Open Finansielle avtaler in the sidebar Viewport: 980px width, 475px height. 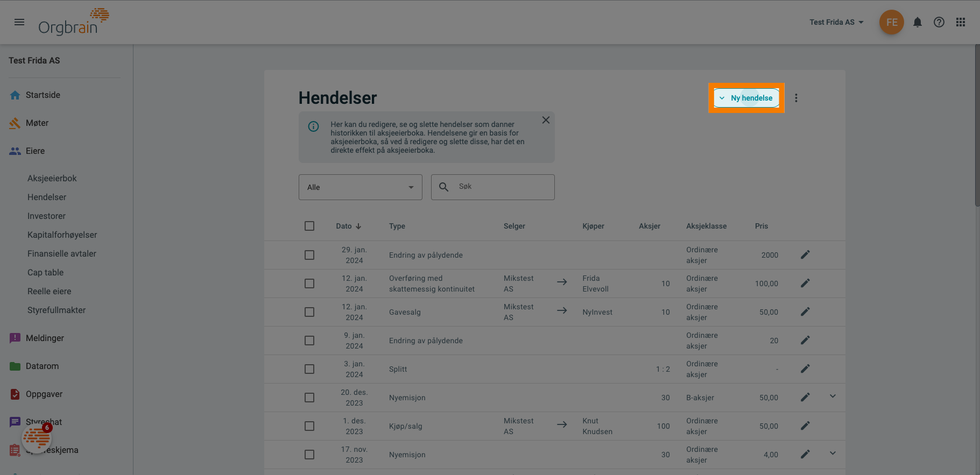[x=62, y=254]
